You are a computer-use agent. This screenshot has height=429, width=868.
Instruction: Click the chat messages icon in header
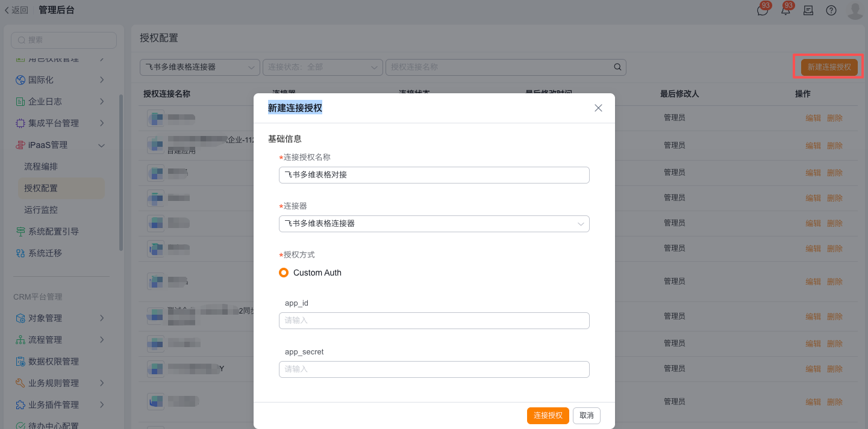click(x=763, y=10)
